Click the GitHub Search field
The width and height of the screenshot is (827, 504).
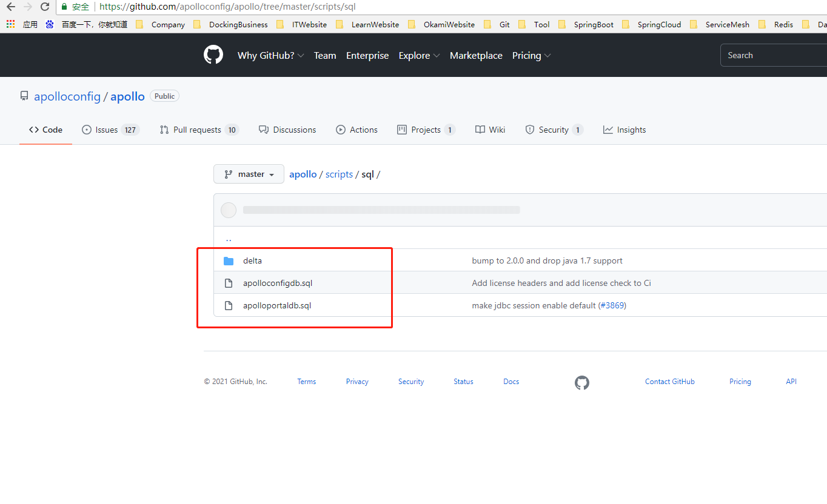tap(774, 55)
